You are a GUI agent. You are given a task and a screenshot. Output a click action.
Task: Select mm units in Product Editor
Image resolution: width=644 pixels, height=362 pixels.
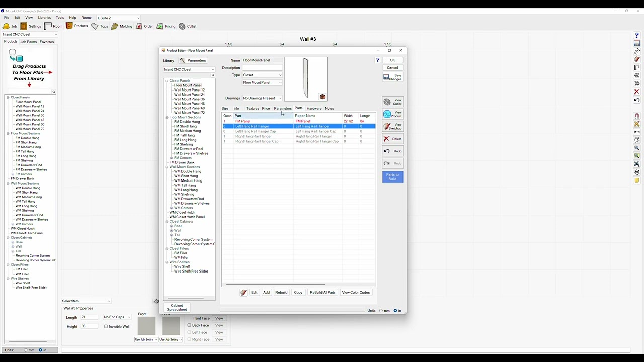381,311
